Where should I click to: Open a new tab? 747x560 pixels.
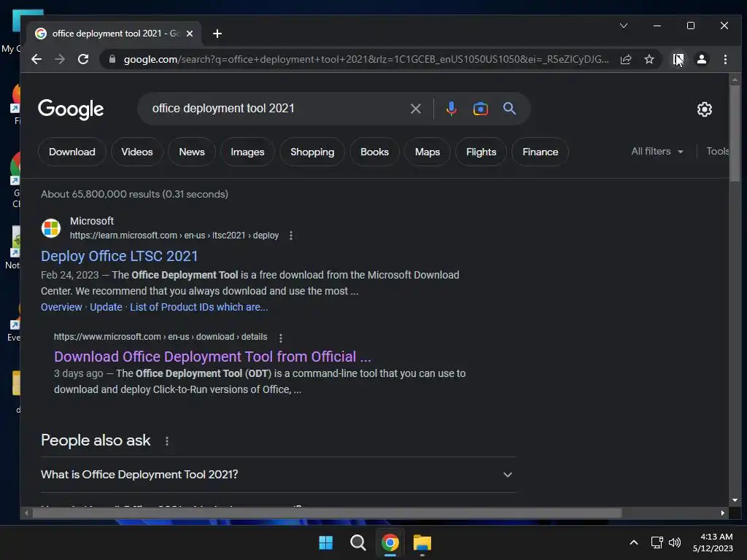tap(217, 34)
